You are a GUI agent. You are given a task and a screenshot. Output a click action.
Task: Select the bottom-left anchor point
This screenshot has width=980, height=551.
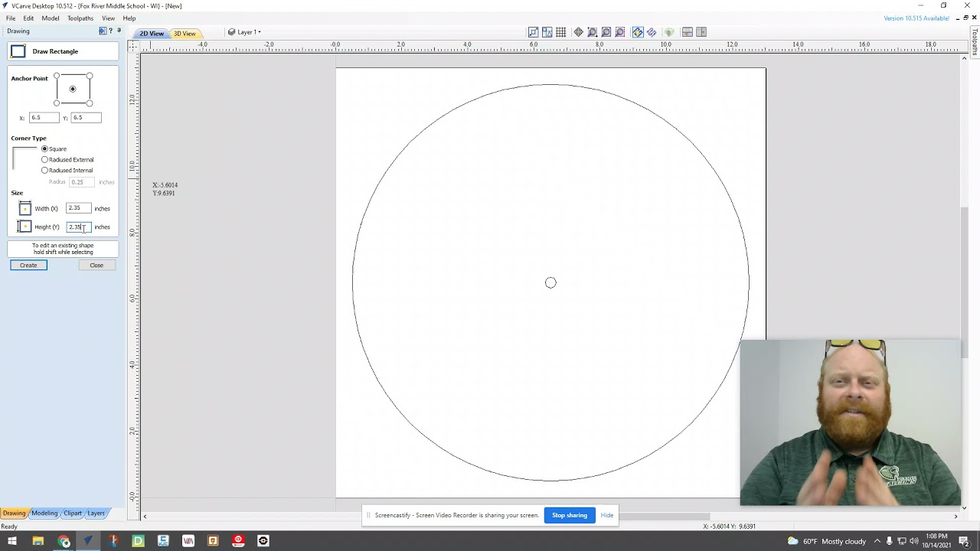(x=57, y=103)
